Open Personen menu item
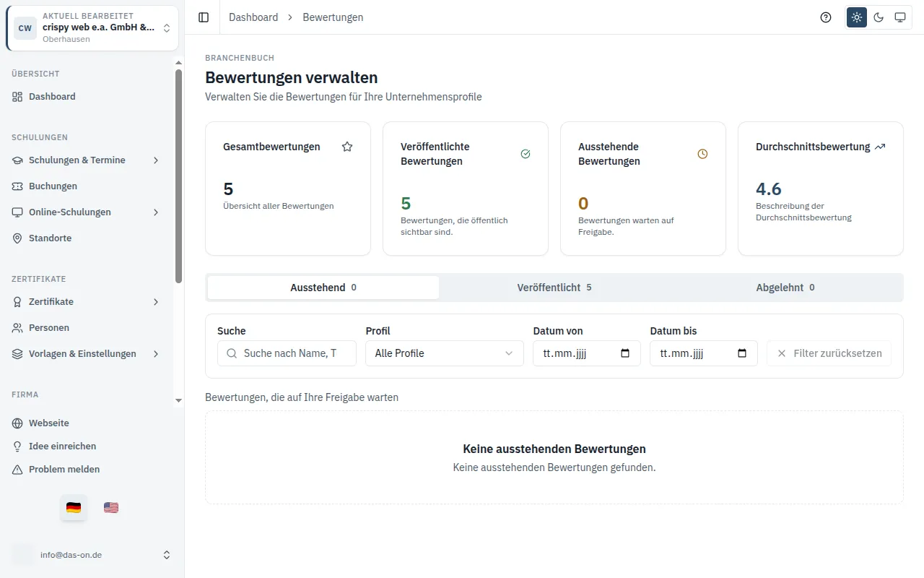The image size is (924, 578). pos(87,328)
